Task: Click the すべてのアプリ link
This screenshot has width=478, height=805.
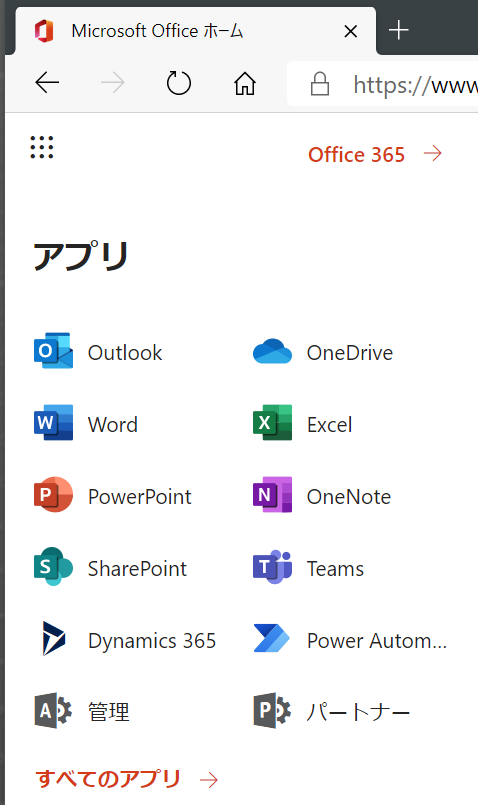Action: tap(127, 779)
